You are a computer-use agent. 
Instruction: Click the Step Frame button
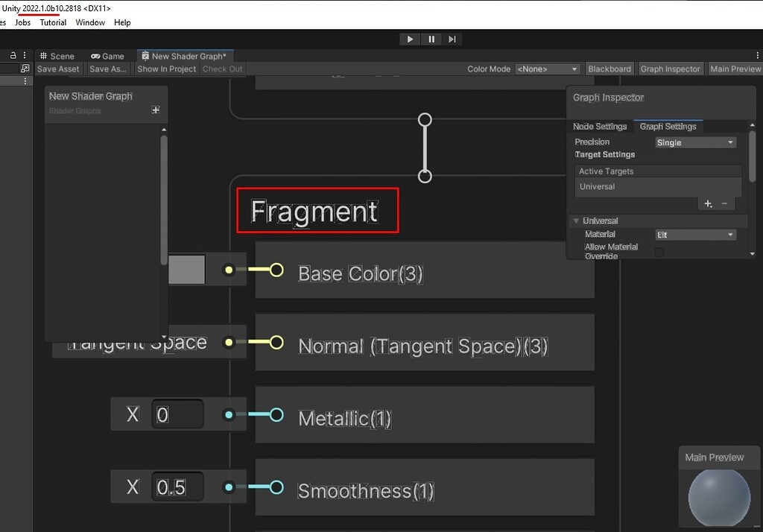(453, 39)
